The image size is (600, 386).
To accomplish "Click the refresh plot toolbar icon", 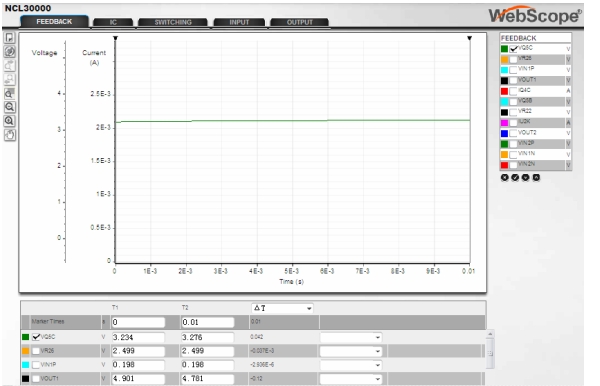I will pyautogui.click(x=10, y=51).
